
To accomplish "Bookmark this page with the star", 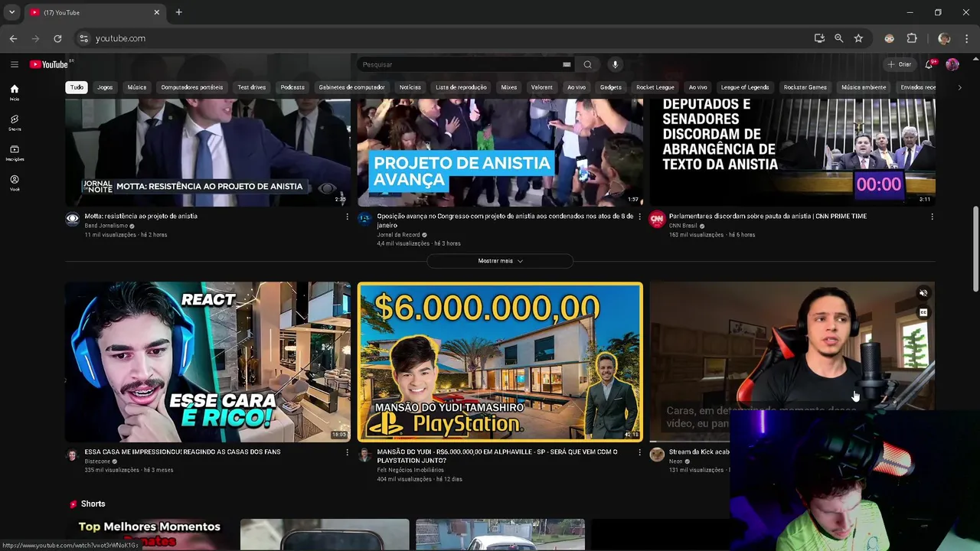I will (x=858, y=38).
